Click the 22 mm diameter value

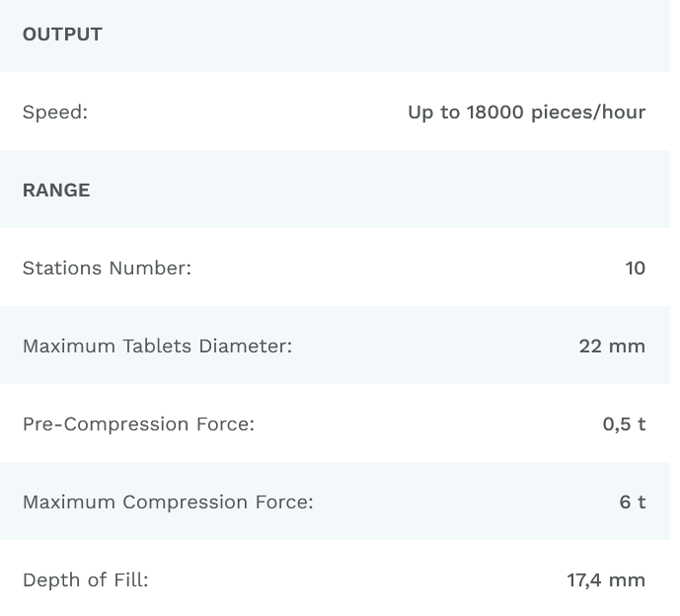pyautogui.click(x=612, y=346)
